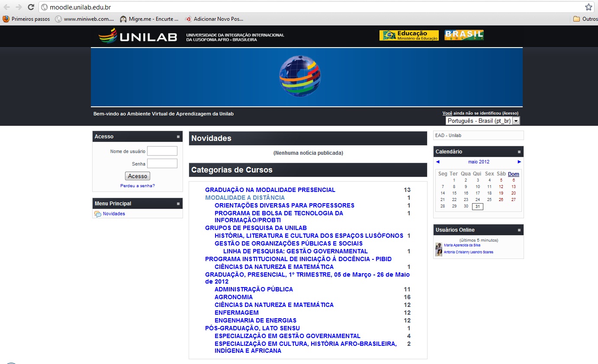Open Novidades in Menu Principal
The image size is (598, 364).
[114, 214]
